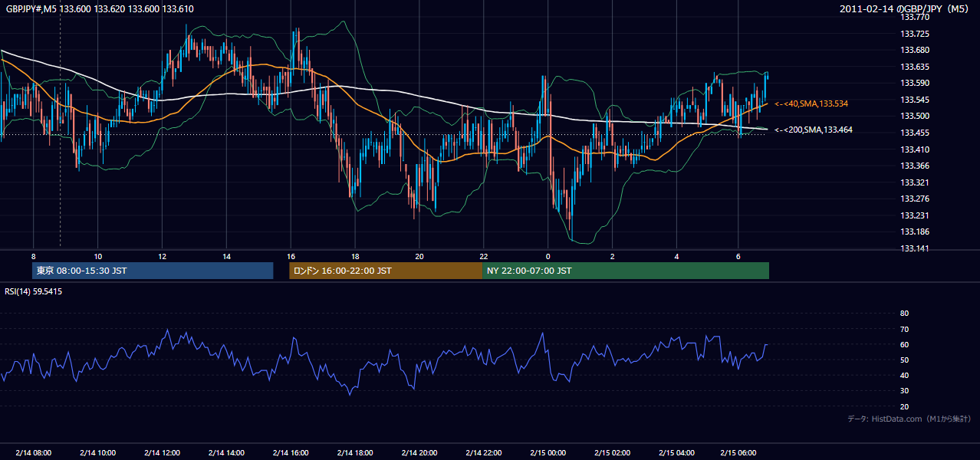Click price level 133.231 on the axis
Viewport: 980px width, 460px height.
(914, 215)
